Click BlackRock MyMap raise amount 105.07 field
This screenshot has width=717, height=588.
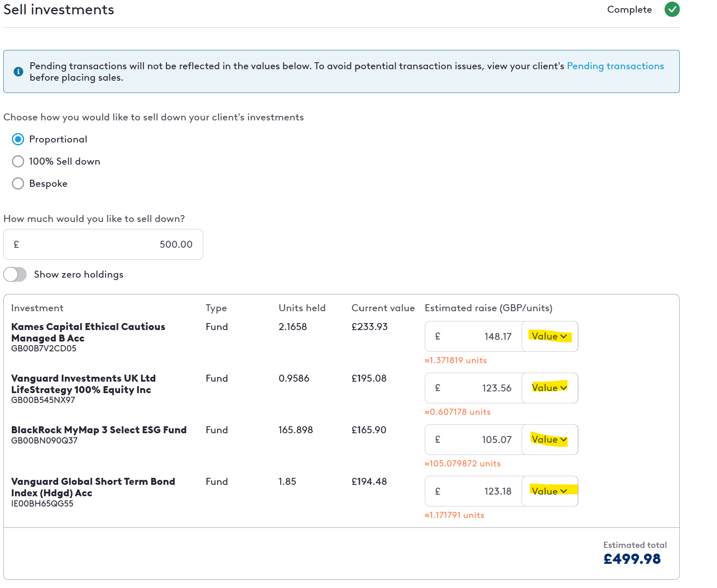tap(474, 440)
